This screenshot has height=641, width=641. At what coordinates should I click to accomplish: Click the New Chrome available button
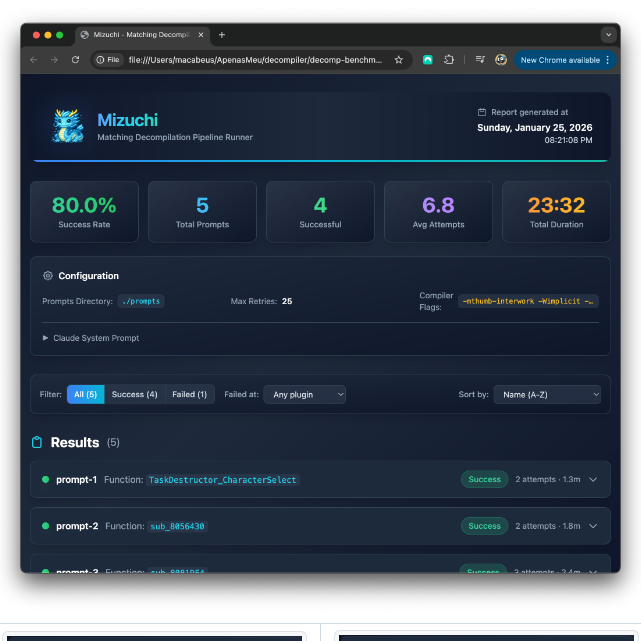pos(560,60)
